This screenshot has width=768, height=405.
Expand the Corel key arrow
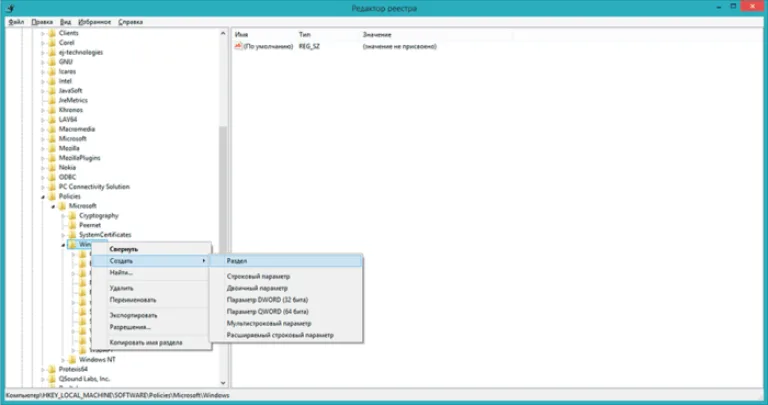[43, 43]
